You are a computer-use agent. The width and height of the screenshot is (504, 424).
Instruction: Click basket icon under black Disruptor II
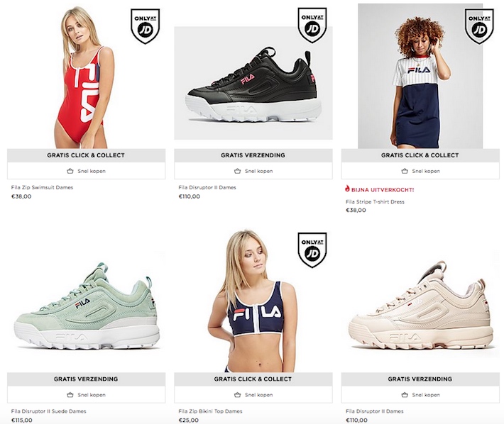click(237, 171)
